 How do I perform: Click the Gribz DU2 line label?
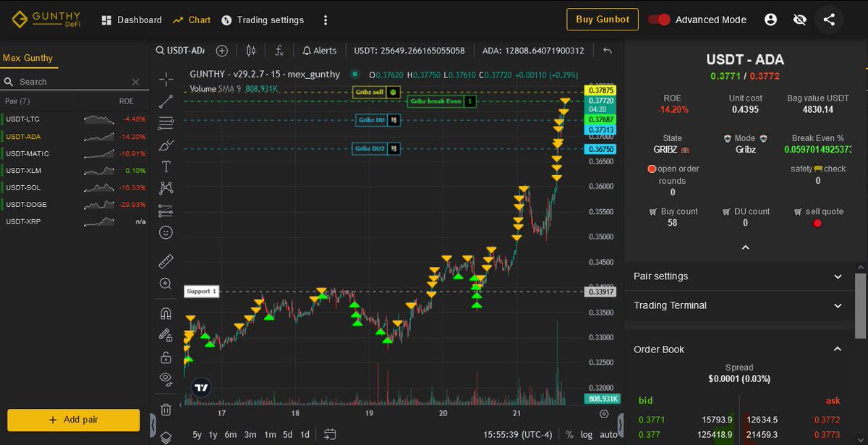pos(376,148)
